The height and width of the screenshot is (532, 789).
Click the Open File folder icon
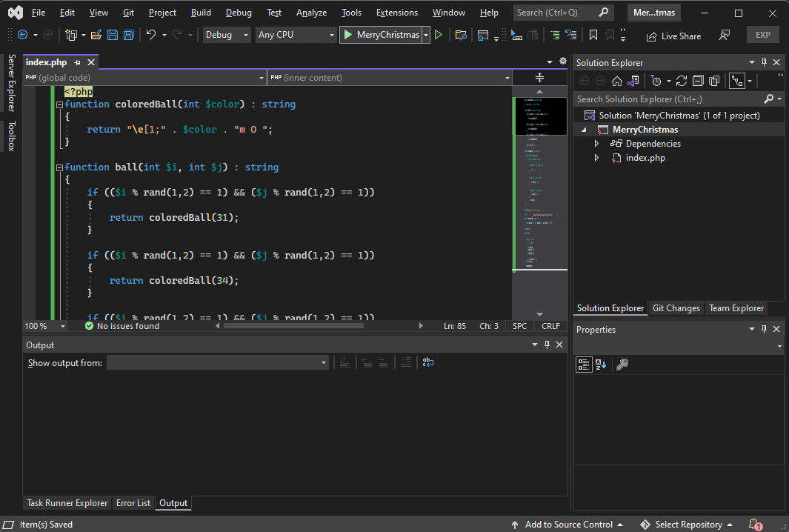pyautogui.click(x=96, y=35)
